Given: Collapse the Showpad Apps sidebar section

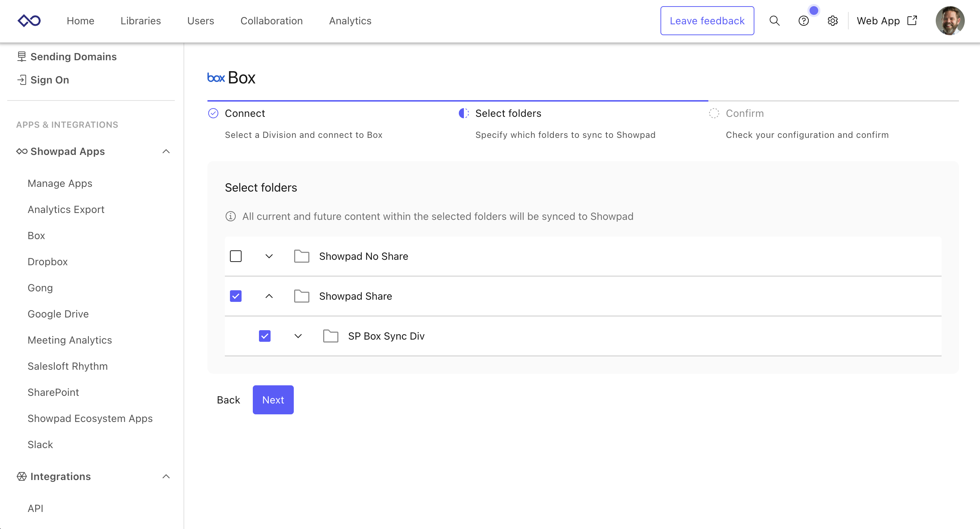Looking at the screenshot, I should point(166,151).
